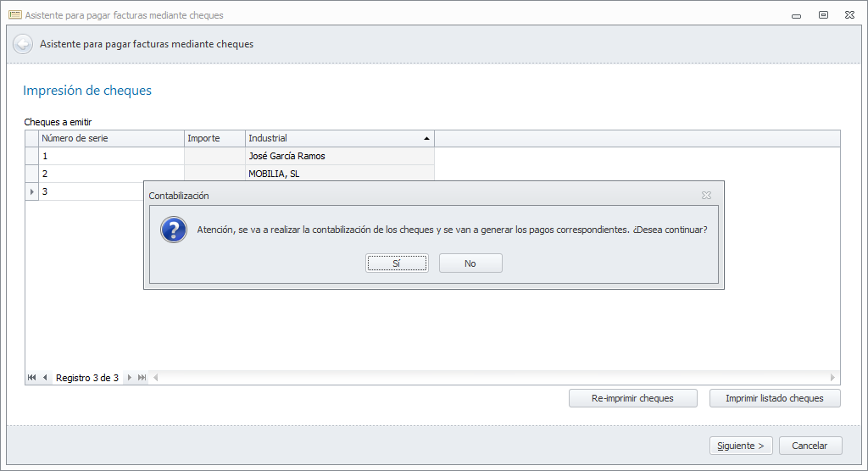This screenshot has height=471, width=868.
Task: Click the application icon in title bar
Action: click(15, 15)
